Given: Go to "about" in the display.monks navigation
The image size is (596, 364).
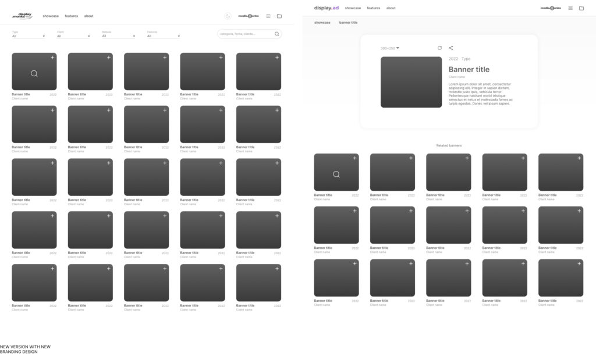Looking at the screenshot, I should coord(88,16).
